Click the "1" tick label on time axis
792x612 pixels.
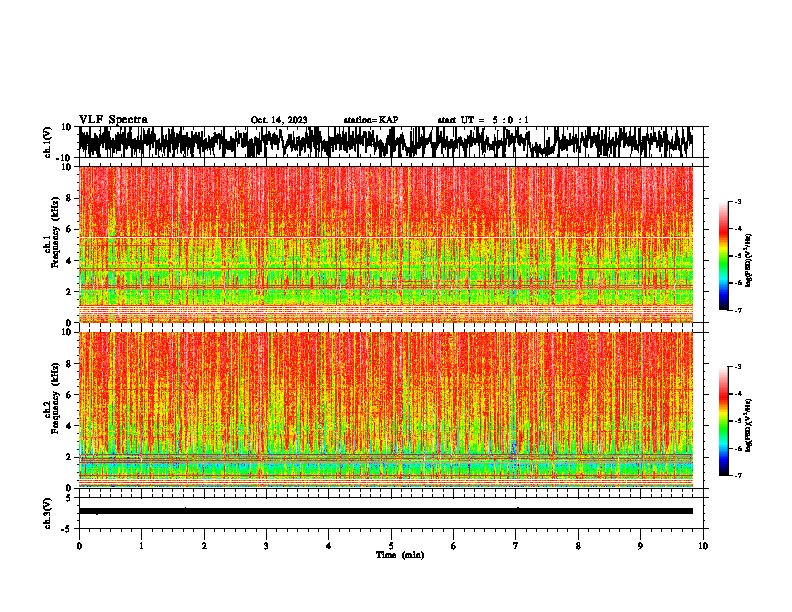[x=141, y=546]
